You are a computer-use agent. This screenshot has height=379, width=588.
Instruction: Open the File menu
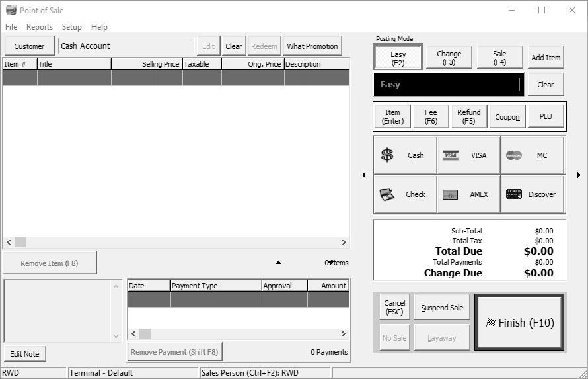(x=11, y=27)
